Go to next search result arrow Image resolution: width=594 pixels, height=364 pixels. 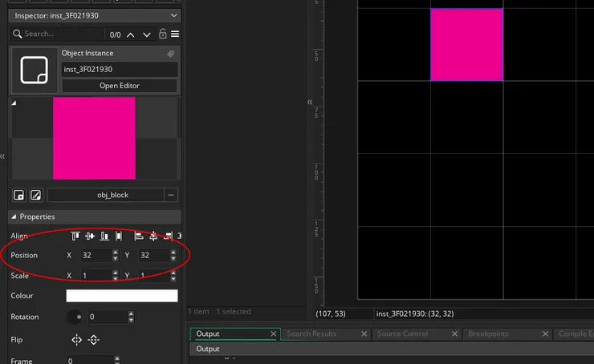click(147, 34)
